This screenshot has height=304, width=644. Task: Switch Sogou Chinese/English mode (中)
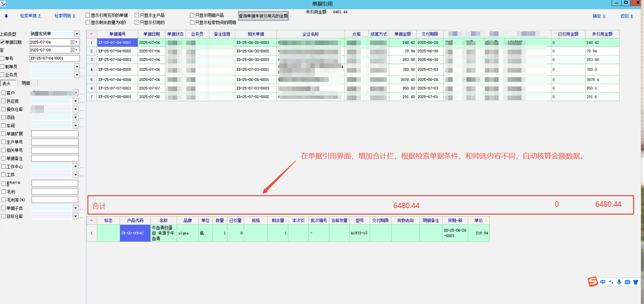click(x=603, y=282)
